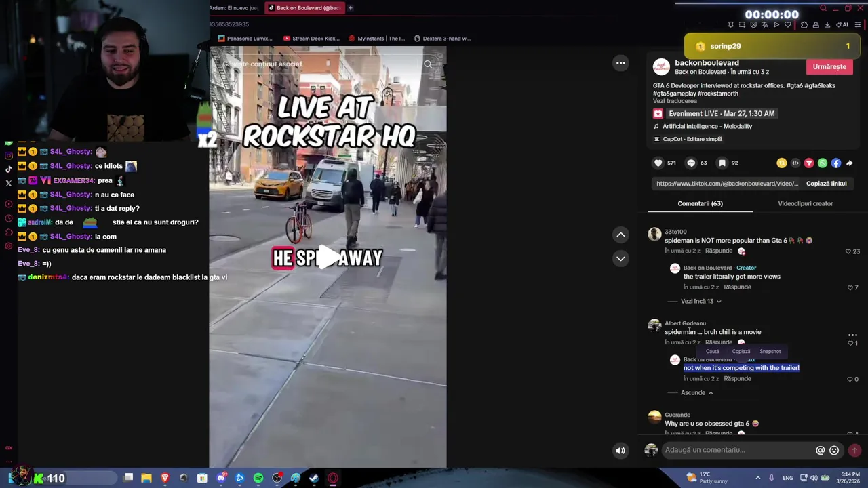Open File Explorer from taskbar
This screenshot has height=488, width=868.
[146, 478]
